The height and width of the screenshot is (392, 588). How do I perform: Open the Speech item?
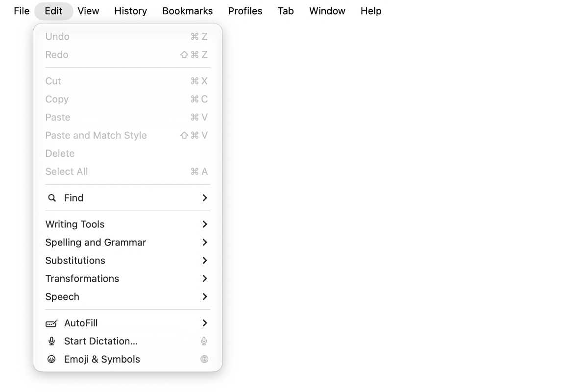pos(128,297)
